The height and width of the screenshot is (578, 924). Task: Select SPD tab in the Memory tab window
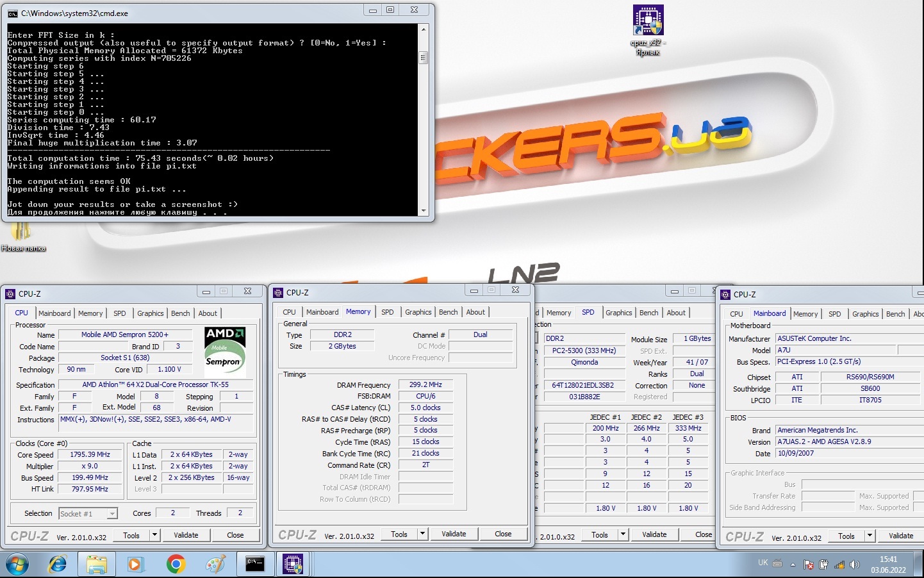point(388,312)
